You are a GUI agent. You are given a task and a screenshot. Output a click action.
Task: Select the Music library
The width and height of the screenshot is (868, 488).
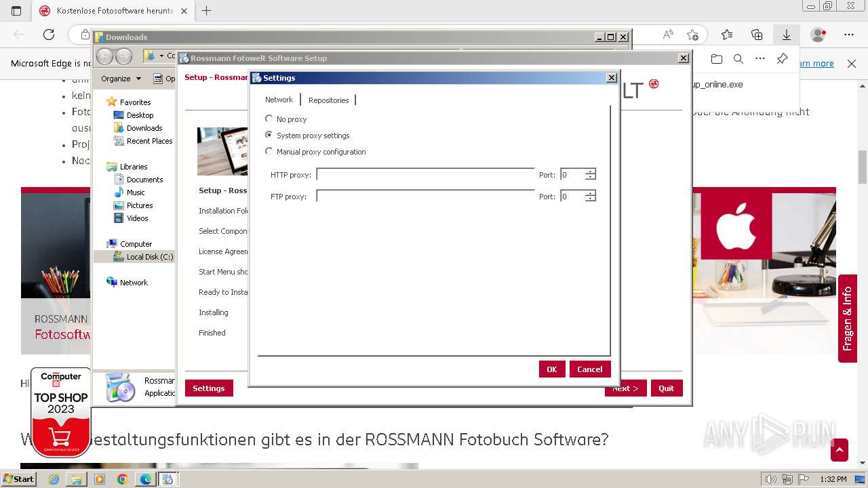[136, 192]
